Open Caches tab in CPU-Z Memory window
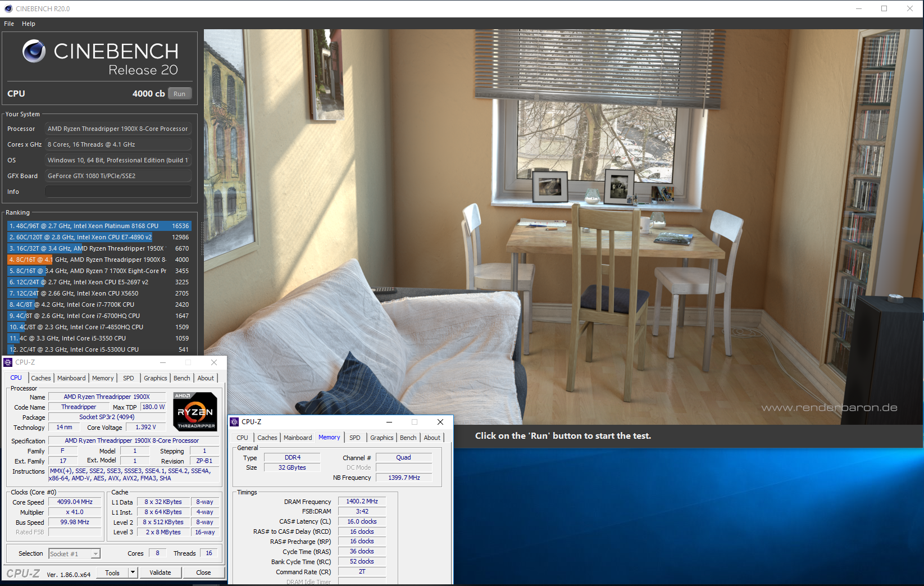This screenshot has width=924, height=586. (x=267, y=438)
